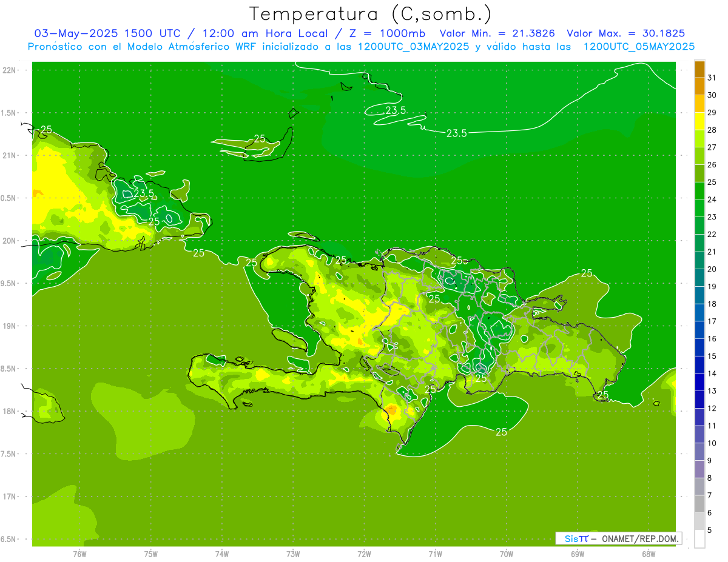Click the '19N' latitude axis label

(10, 326)
